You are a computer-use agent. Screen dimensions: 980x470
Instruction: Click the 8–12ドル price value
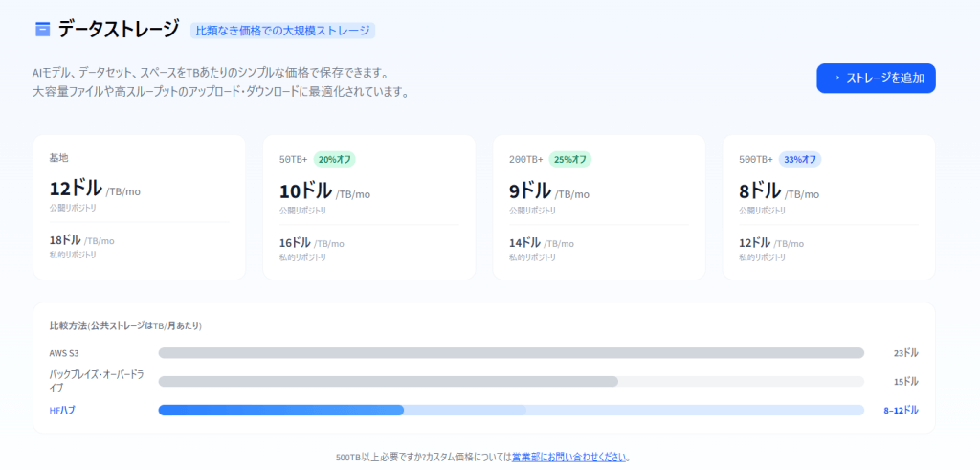point(900,410)
